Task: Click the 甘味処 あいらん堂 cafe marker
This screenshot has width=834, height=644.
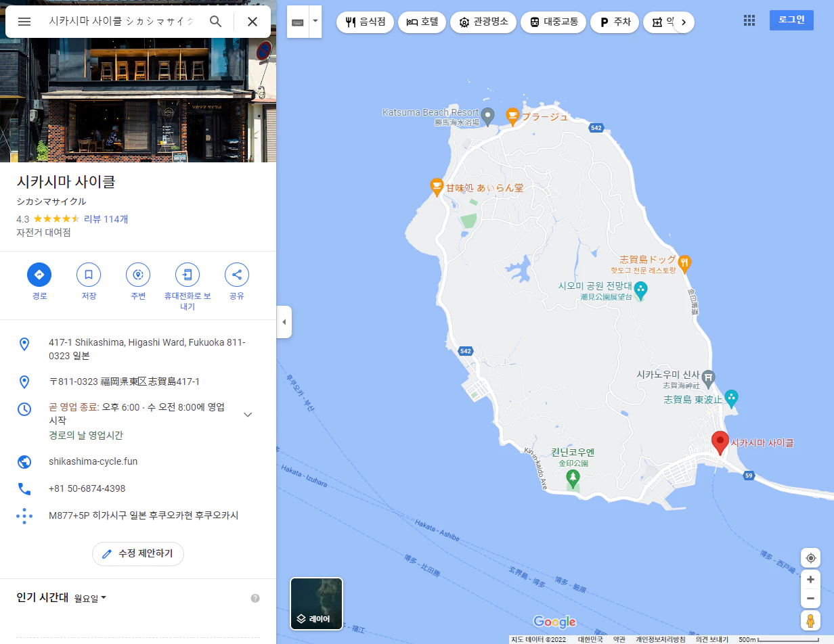Action: click(x=437, y=186)
